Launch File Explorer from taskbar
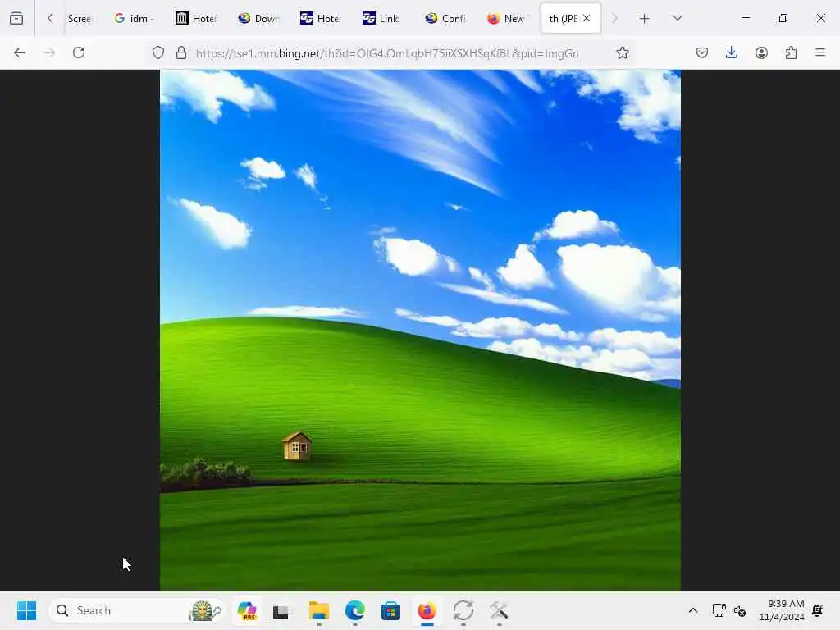Image resolution: width=840 pixels, height=630 pixels. [319, 610]
